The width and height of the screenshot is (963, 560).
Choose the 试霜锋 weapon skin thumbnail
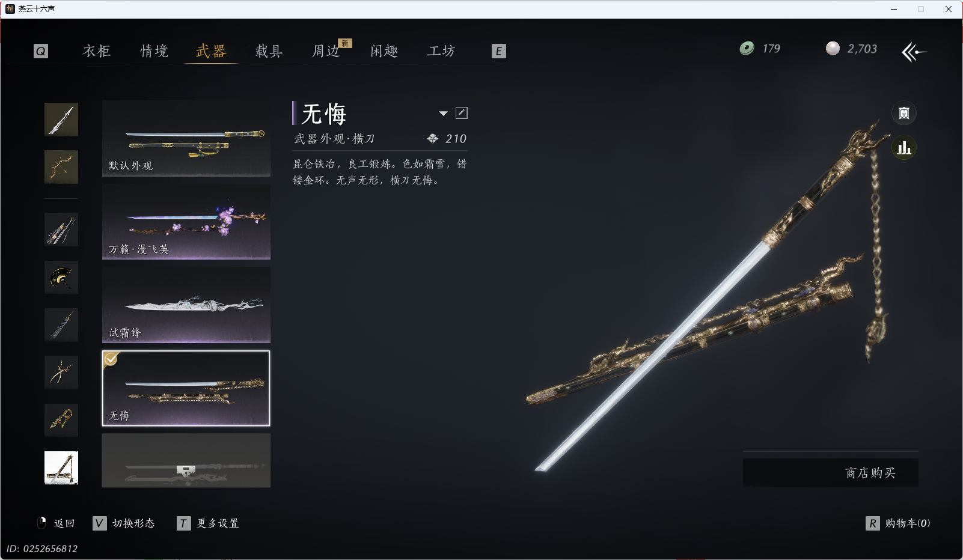click(x=186, y=305)
